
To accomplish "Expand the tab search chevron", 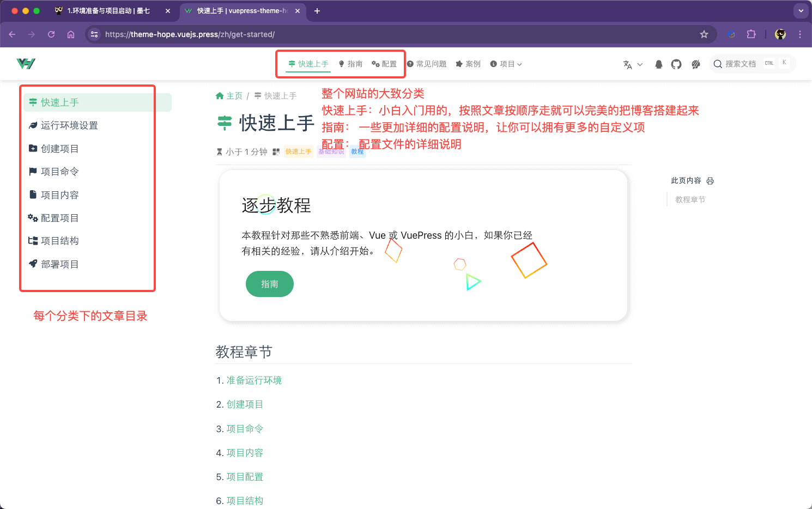I will pos(801,11).
